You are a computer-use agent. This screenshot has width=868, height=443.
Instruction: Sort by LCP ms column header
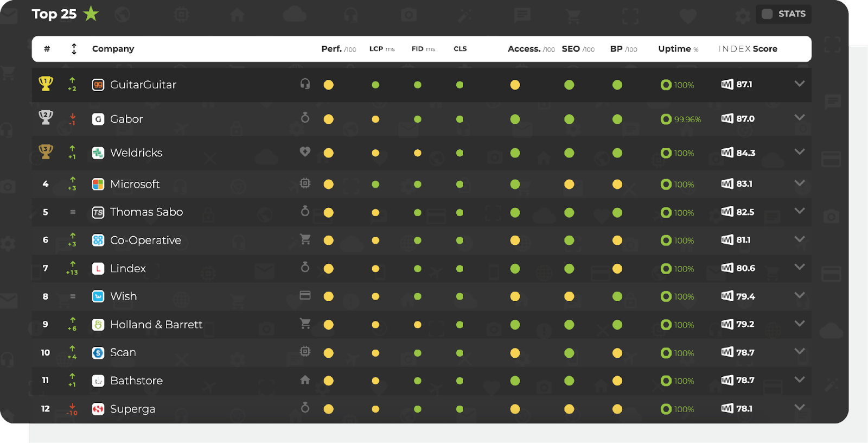382,49
